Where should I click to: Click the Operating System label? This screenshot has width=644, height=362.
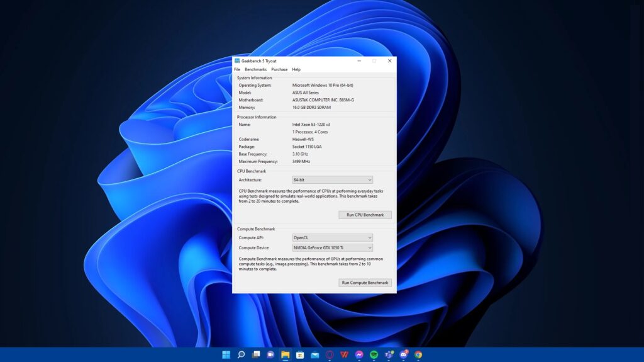click(x=255, y=85)
